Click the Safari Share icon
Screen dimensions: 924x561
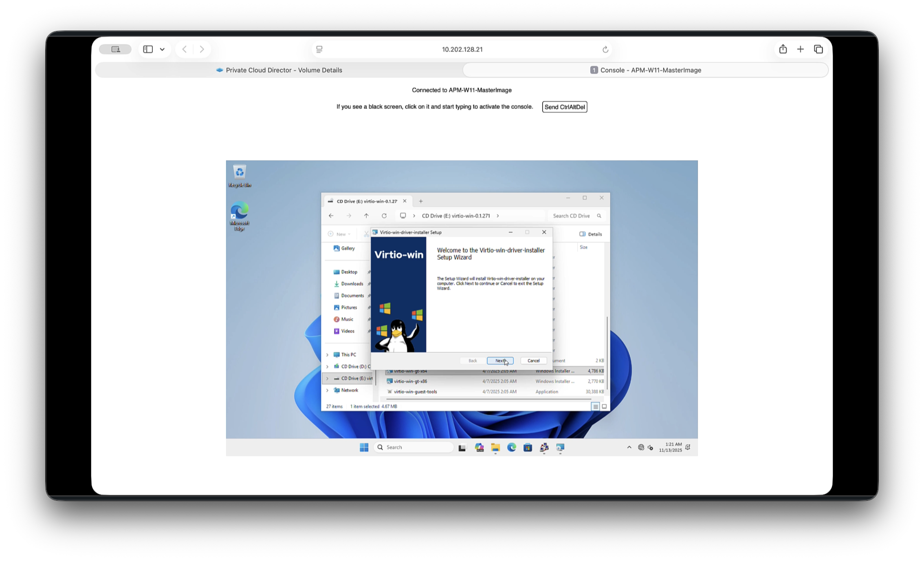(x=783, y=49)
